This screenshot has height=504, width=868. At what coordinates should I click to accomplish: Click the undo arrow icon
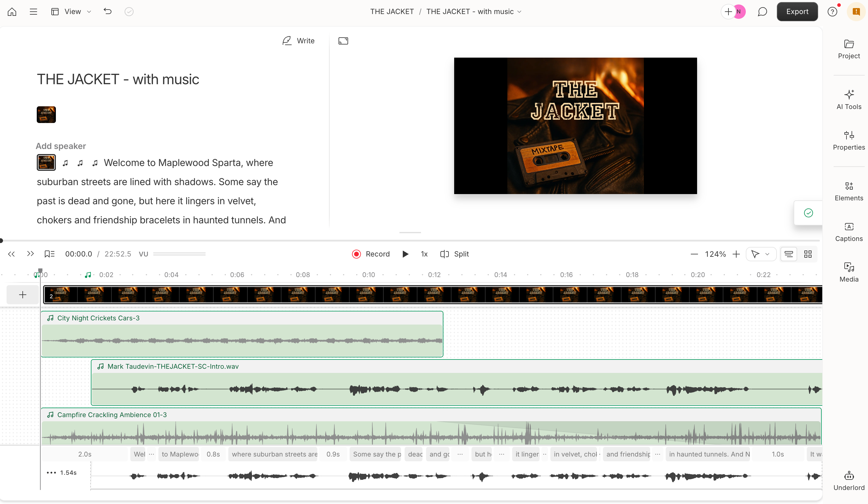(108, 11)
